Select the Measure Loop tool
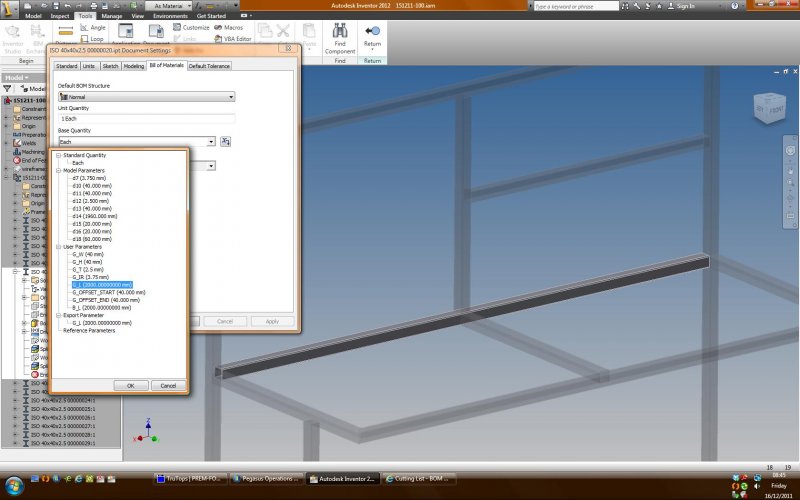 point(92,39)
